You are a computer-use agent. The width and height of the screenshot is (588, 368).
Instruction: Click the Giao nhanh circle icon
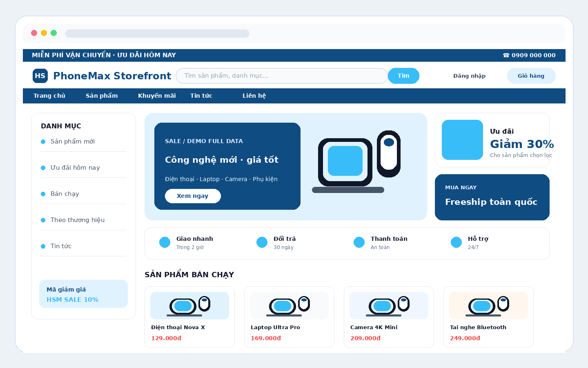pos(165,242)
